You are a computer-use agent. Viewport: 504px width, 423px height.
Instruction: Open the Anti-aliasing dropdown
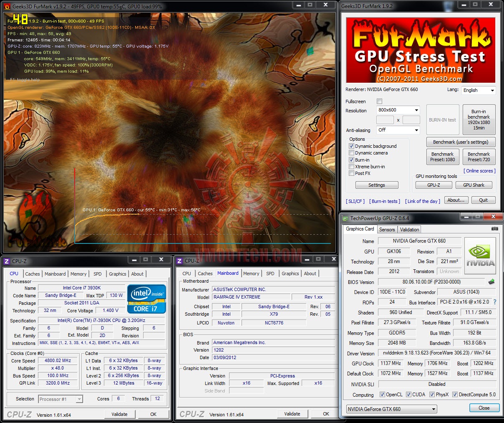tap(398, 130)
